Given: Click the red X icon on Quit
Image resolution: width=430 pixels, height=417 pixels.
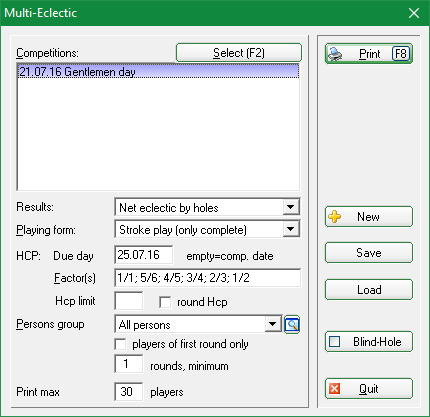Looking at the screenshot, I should pos(334,389).
